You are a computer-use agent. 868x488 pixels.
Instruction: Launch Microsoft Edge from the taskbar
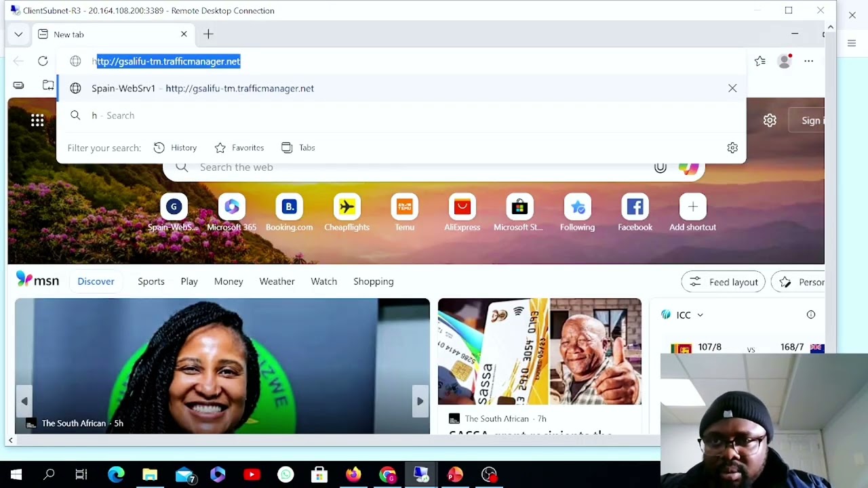pyautogui.click(x=116, y=474)
